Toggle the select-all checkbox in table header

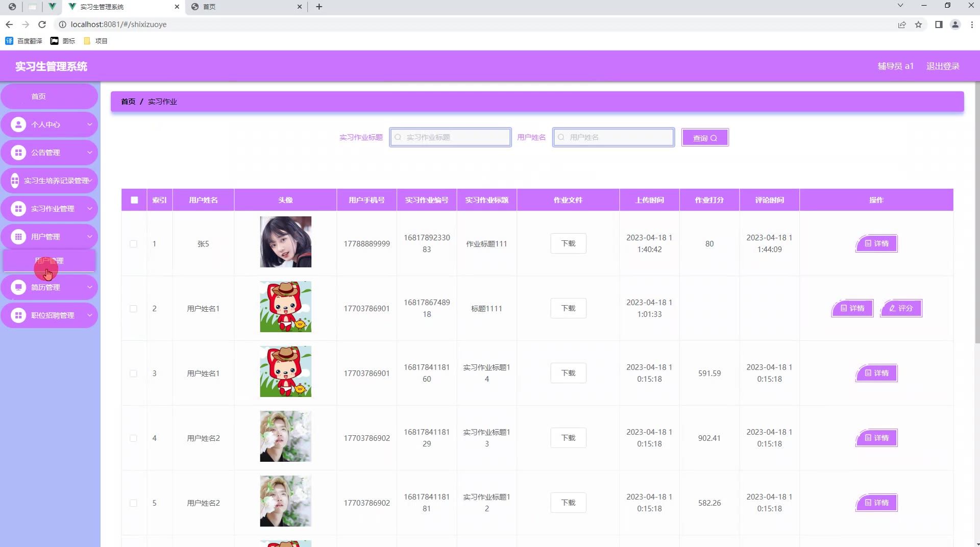(x=134, y=200)
